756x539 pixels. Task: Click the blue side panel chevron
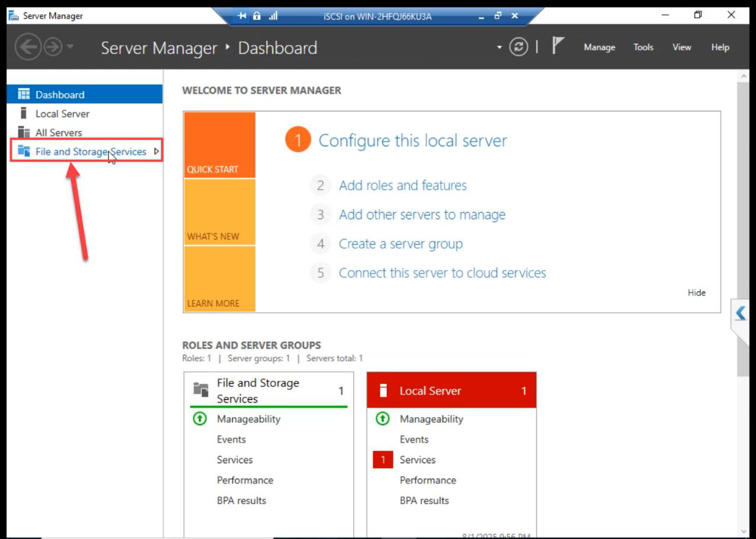741,313
